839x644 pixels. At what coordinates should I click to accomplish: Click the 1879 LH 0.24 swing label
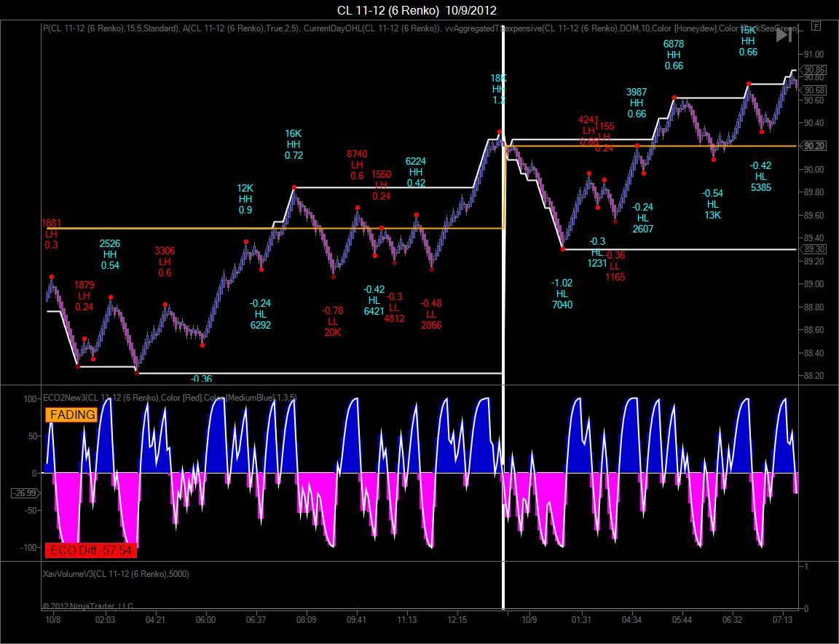(x=84, y=296)
